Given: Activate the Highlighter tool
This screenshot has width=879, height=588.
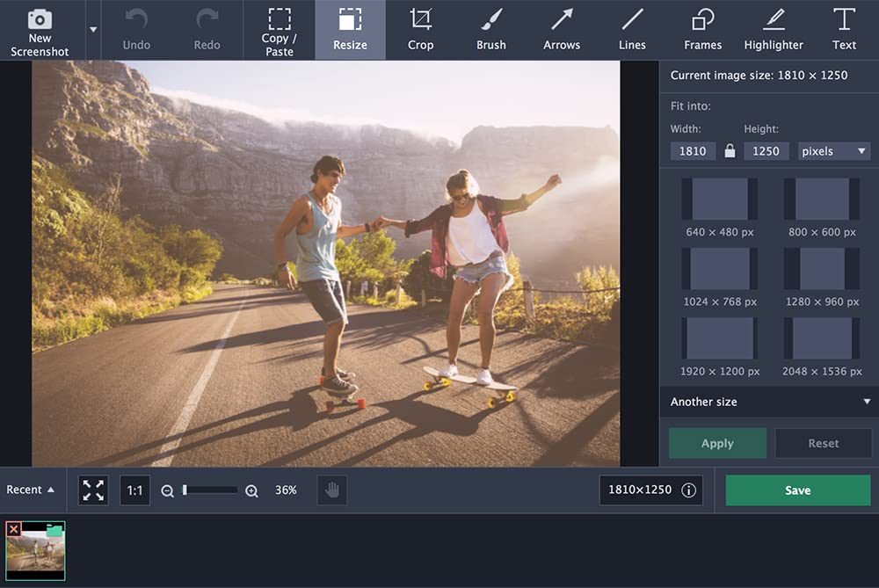Looking at the screenshot, I should [x=773, y=30].
